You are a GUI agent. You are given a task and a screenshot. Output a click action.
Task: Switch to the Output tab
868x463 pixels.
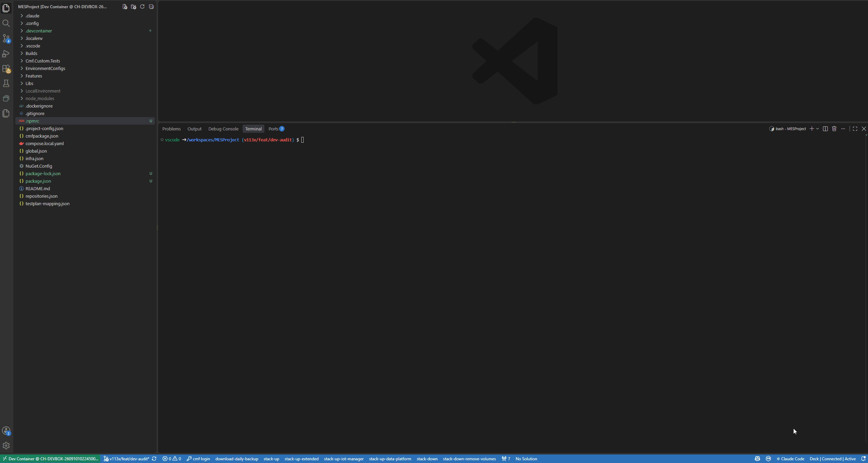(194, 129)
